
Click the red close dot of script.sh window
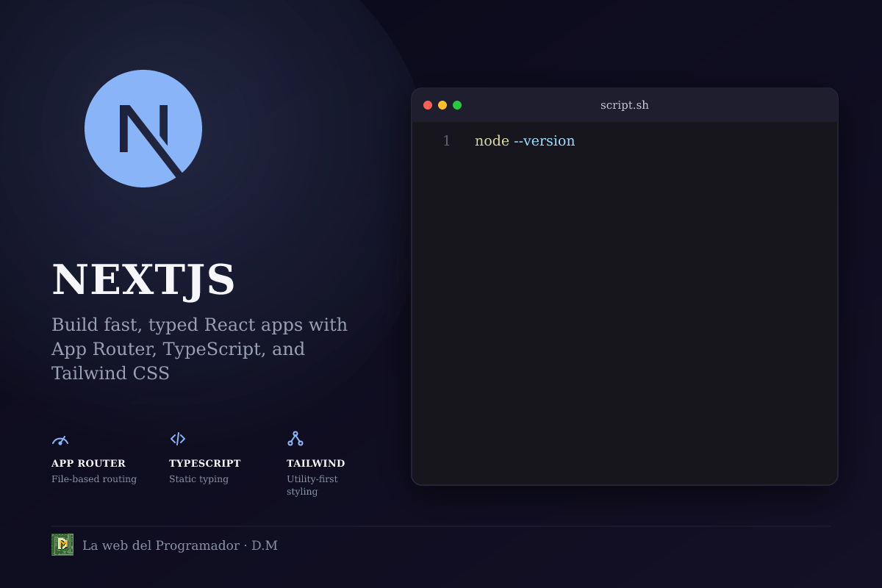coord(428,105)
